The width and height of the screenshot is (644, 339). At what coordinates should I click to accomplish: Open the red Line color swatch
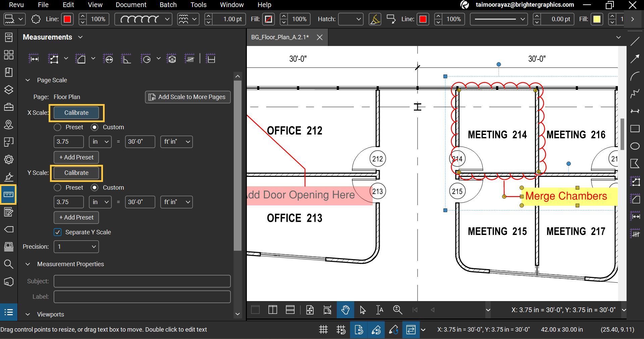[x=67, y=19]
